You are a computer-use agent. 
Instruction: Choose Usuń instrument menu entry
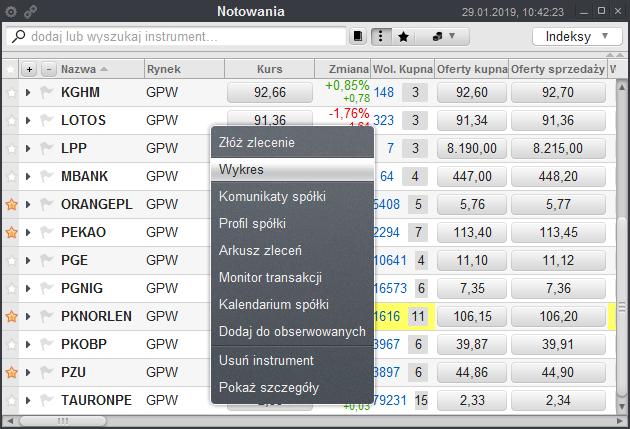(292, 361)
